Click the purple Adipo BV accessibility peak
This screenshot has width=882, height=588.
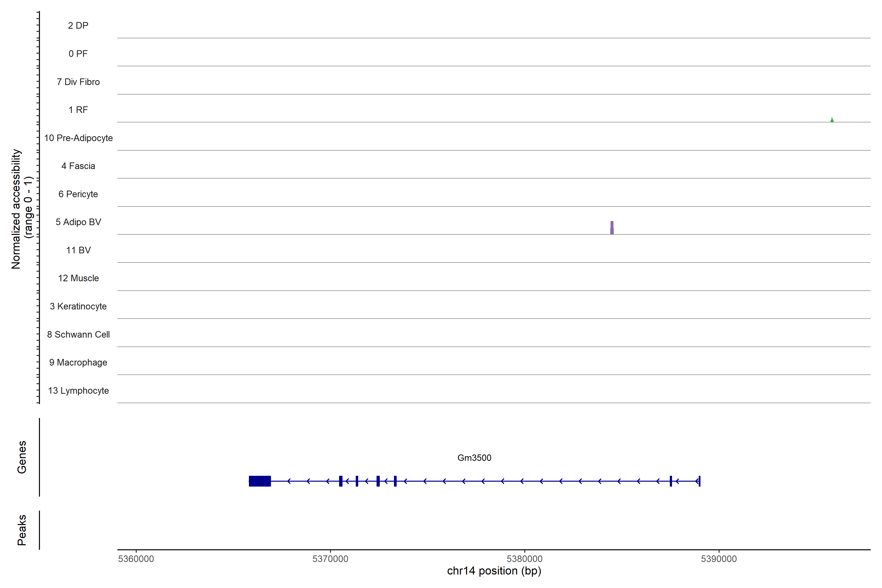pos(612,228)
